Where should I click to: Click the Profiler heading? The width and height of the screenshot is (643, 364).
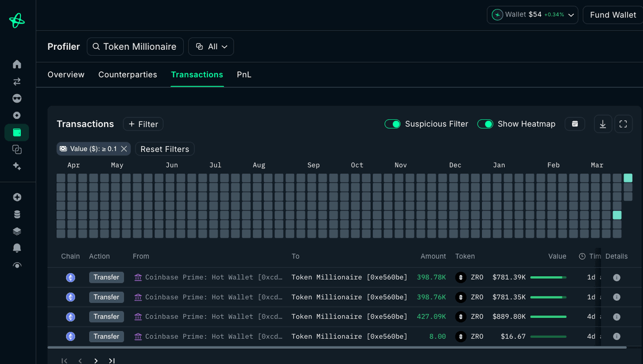64,47
